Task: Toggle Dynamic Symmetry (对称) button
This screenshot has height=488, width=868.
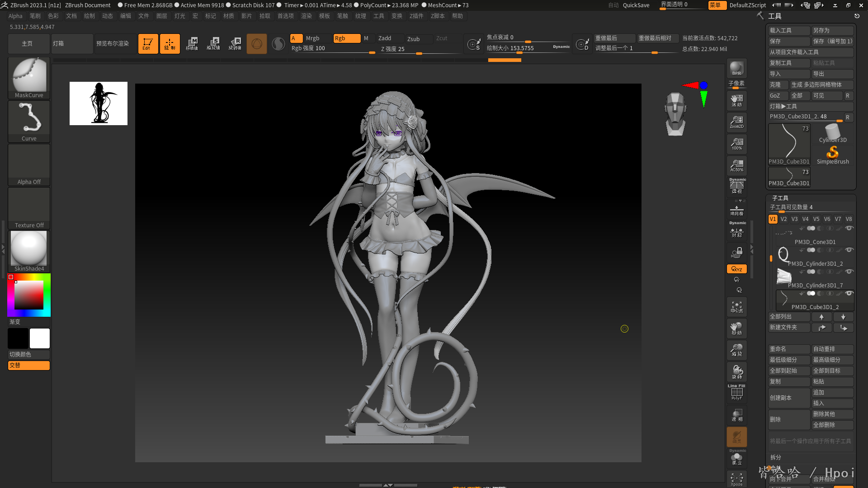Action: (736, 230)
